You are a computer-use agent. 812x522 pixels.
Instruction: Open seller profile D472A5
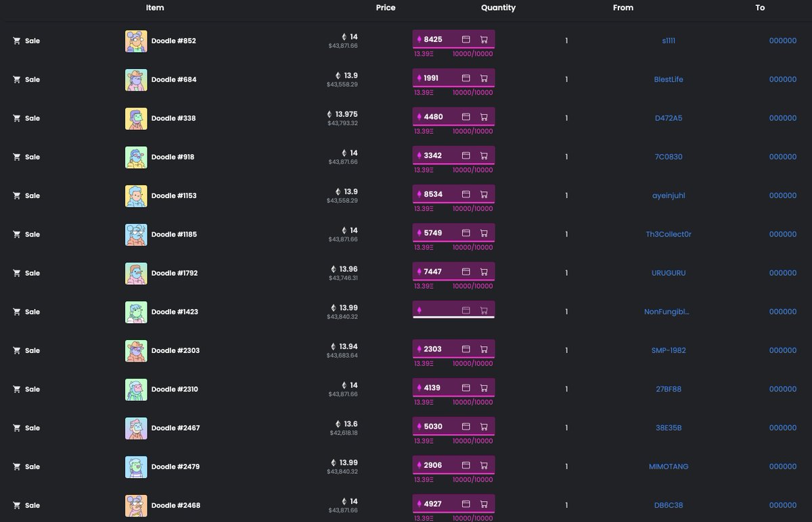pyautogui.click(x=669, y=118)
